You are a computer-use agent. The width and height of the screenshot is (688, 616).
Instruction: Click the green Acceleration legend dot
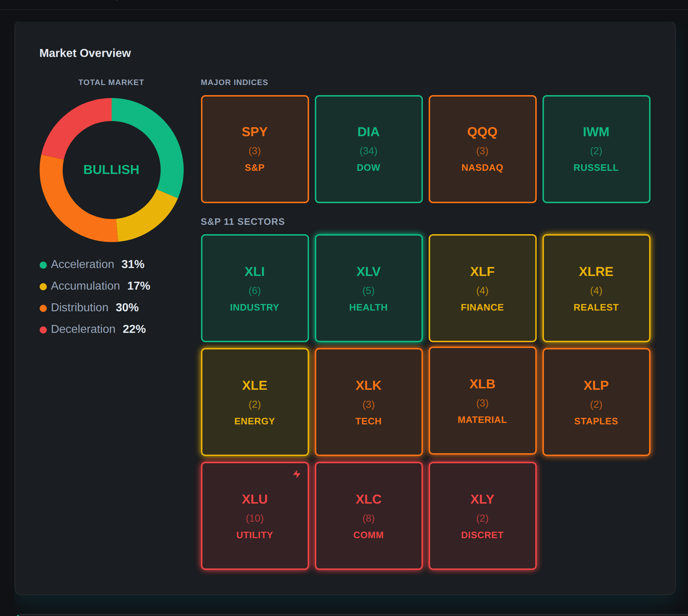pyautogui.click(x=43, y=265)
